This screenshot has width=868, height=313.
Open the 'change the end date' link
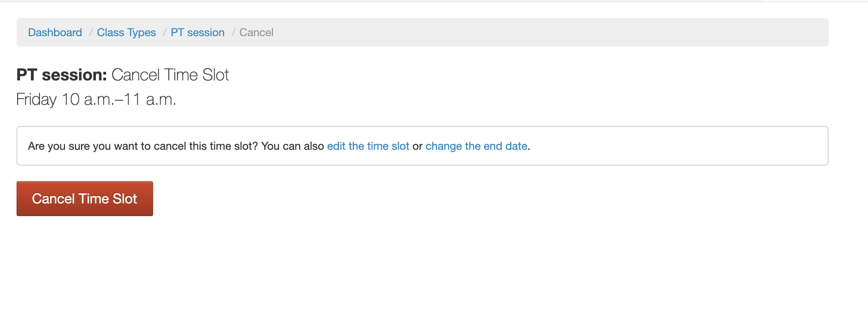click(476, 146)
